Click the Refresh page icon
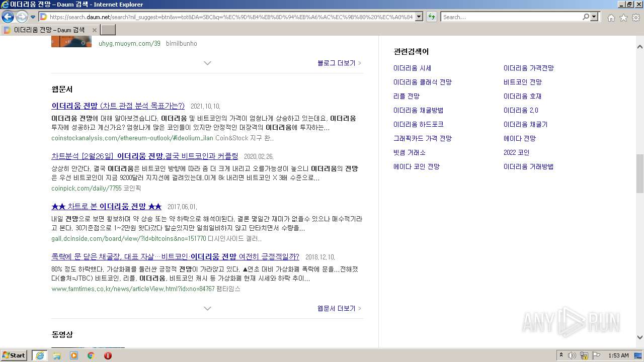This screenshot has height=362, width=644. 431,17
